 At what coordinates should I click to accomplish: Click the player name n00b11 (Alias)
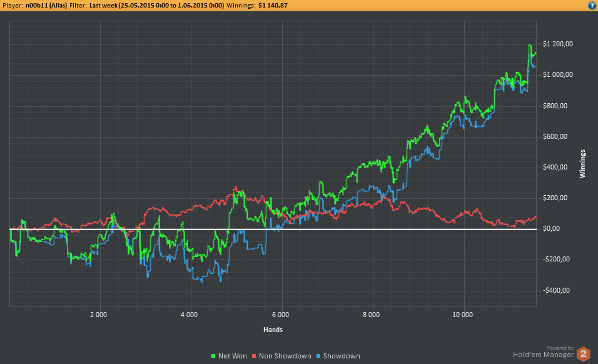point(46,6)
